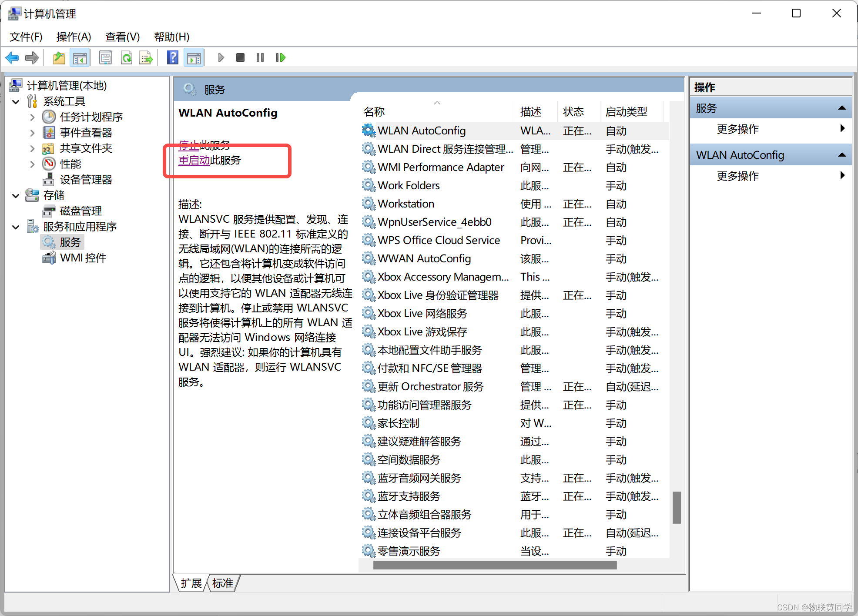Open the 文件(F) menu
This screenshot has height=616, width=858.
(x=27, y=37)
